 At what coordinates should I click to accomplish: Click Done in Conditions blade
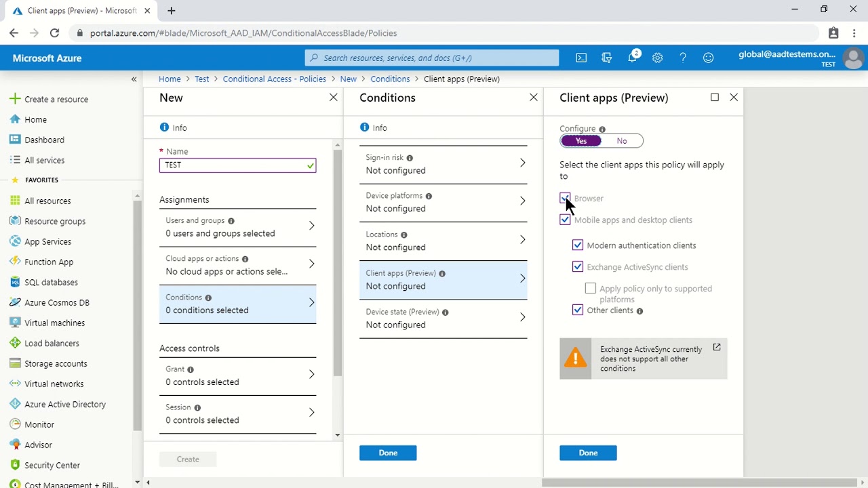[x=388, y=453]
